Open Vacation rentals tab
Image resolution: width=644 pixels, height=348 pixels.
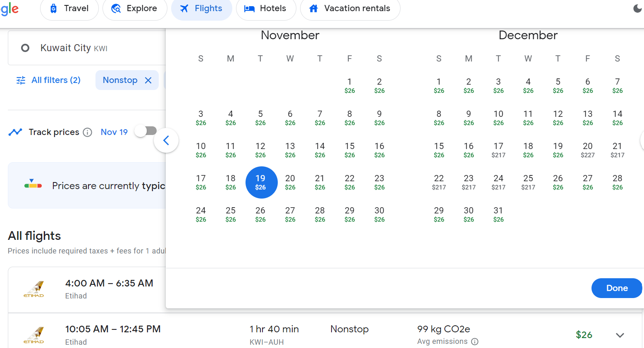(350, 8)
